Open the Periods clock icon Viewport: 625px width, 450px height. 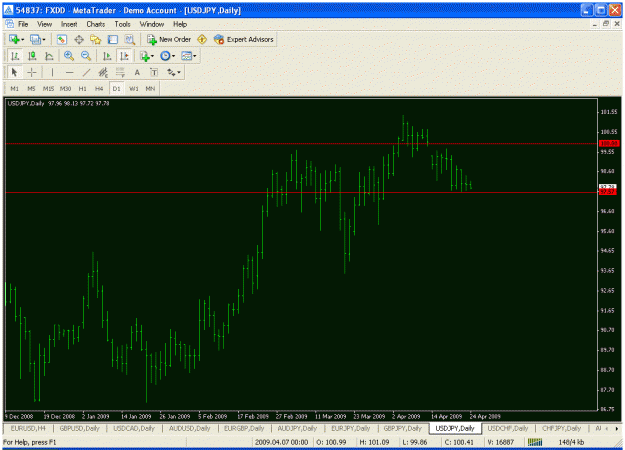pyautogui.click(x=165, y=56)
